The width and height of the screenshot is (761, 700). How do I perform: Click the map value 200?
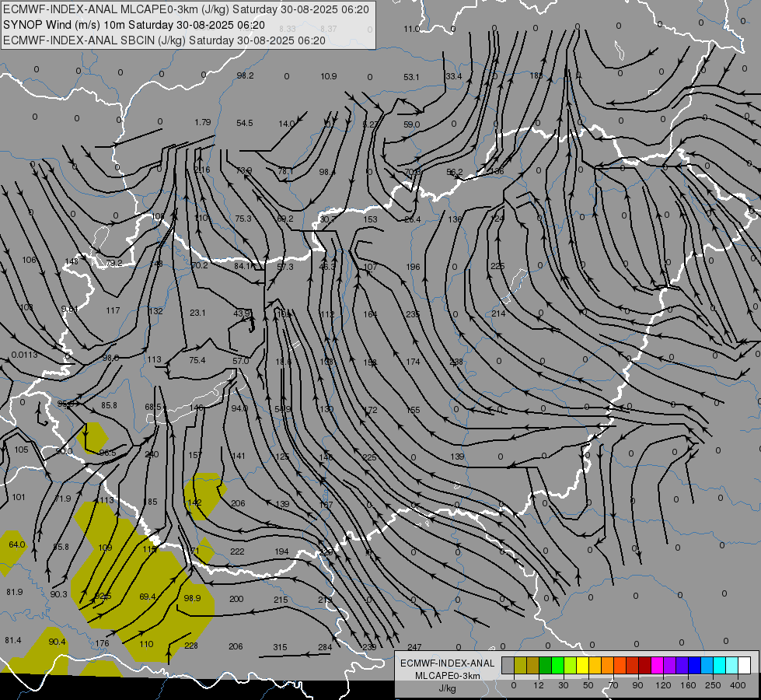(236, 599)
